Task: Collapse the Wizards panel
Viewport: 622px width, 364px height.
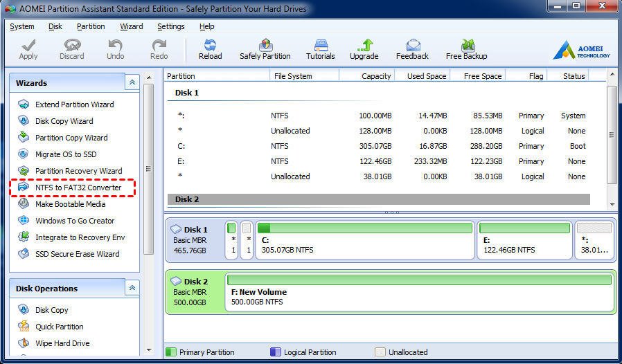Action: pyautogui.click(x=132, y=82)
